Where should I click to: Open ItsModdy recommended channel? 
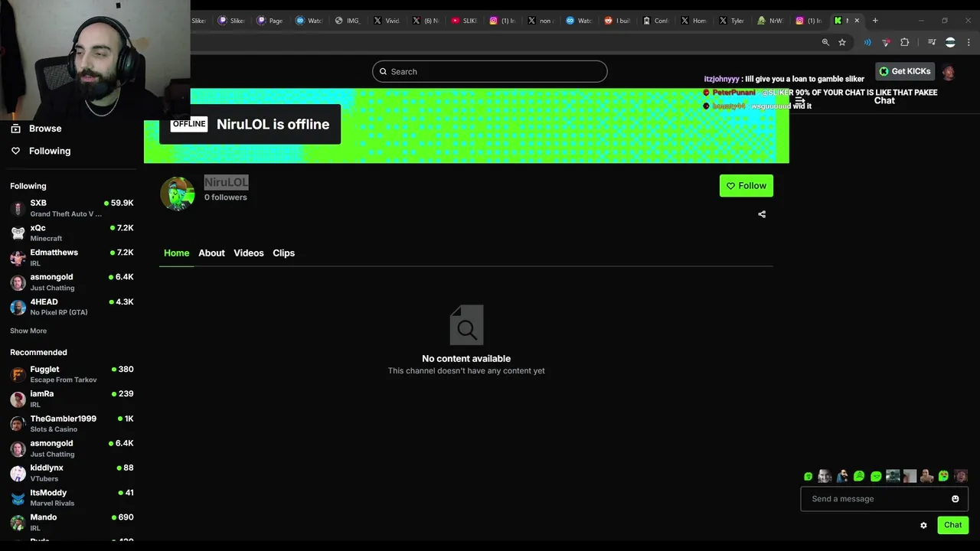click(72, 497)
